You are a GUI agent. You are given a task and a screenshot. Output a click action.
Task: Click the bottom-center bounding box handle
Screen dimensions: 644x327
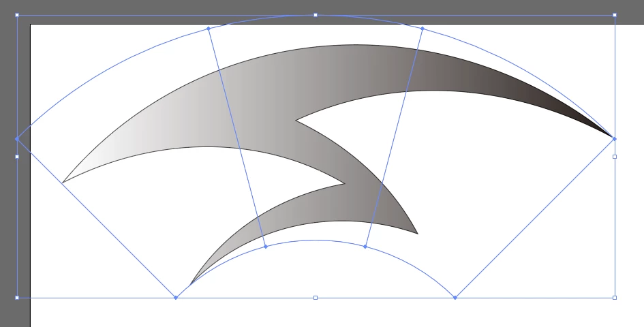point(316,298)
